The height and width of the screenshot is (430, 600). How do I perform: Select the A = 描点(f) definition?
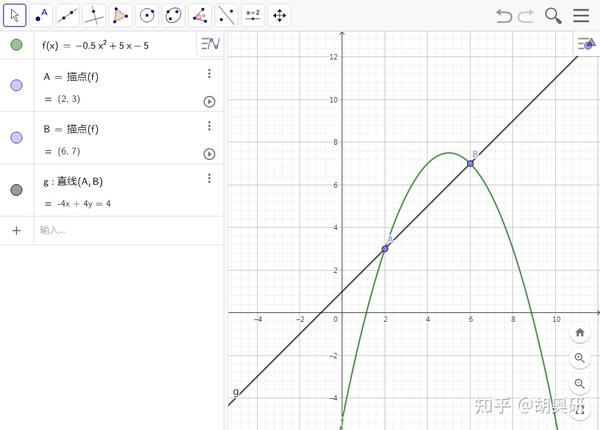point(71,77)
